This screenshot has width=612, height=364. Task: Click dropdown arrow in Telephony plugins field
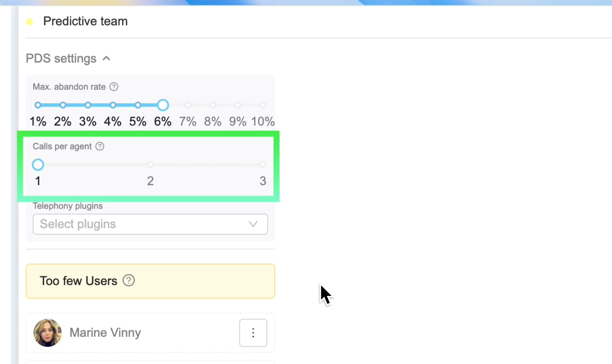253,224
